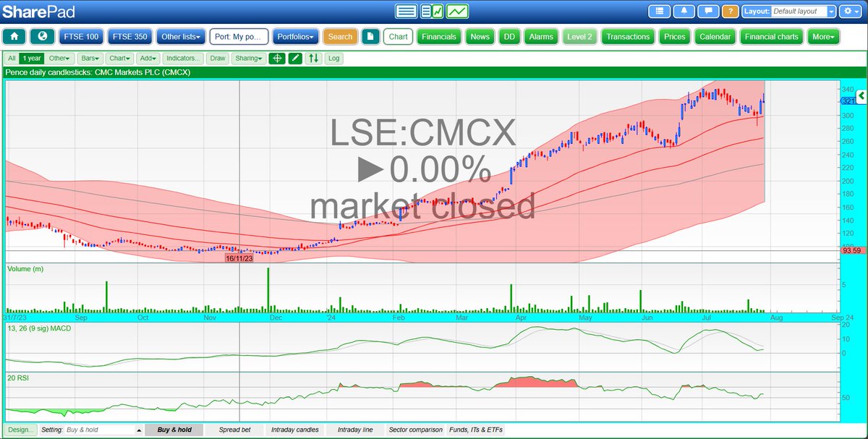Click the Design button
The width and height of the screenshot is (868, 439).
coord(20,430)
